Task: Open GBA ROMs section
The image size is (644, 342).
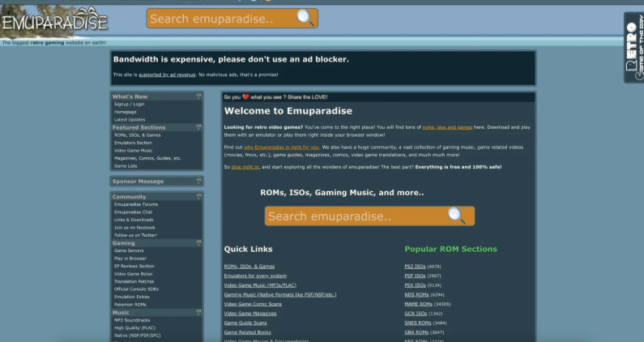Action: [416, 332]
